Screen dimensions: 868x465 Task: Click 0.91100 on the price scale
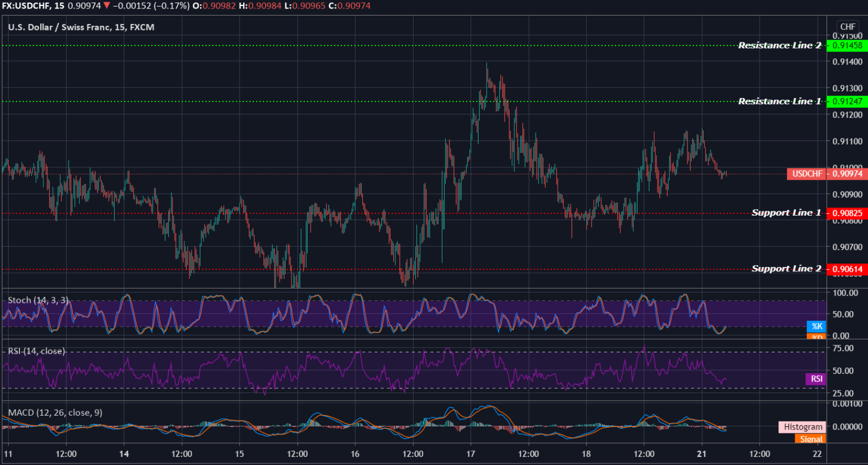pyautogui.click(x=848, y=142)
